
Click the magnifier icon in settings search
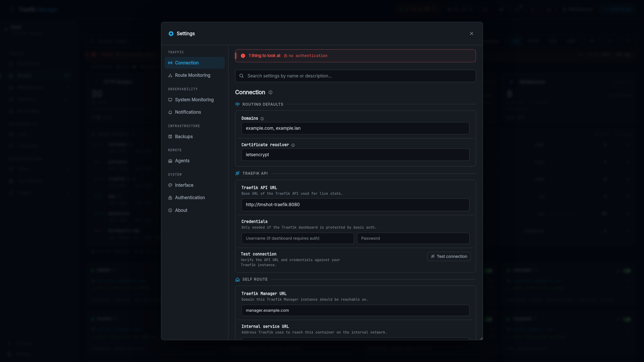241,76
